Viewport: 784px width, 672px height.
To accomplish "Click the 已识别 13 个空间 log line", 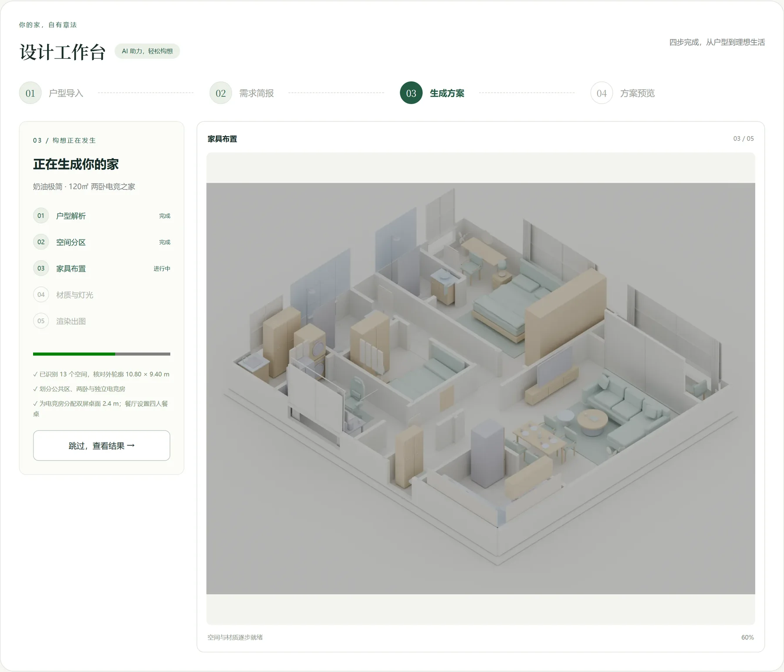I will (101, 374).
